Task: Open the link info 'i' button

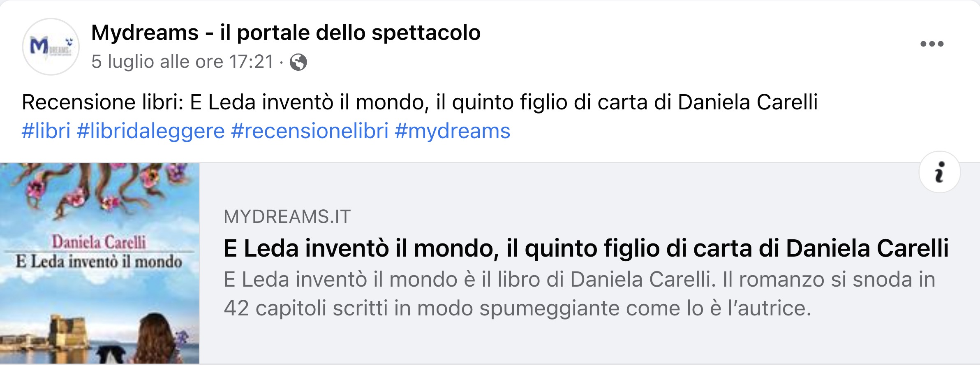Action: [939, 172]
